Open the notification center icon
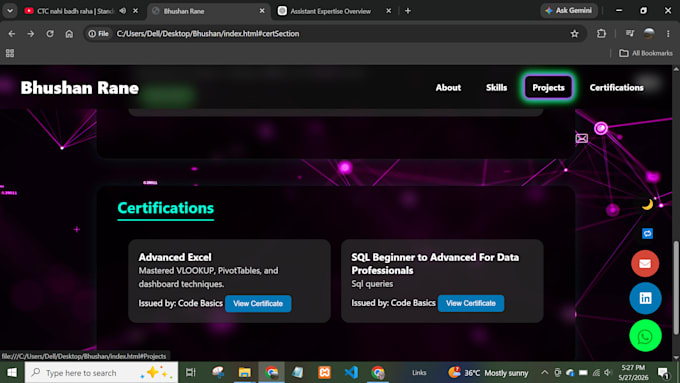 (663, 373)
